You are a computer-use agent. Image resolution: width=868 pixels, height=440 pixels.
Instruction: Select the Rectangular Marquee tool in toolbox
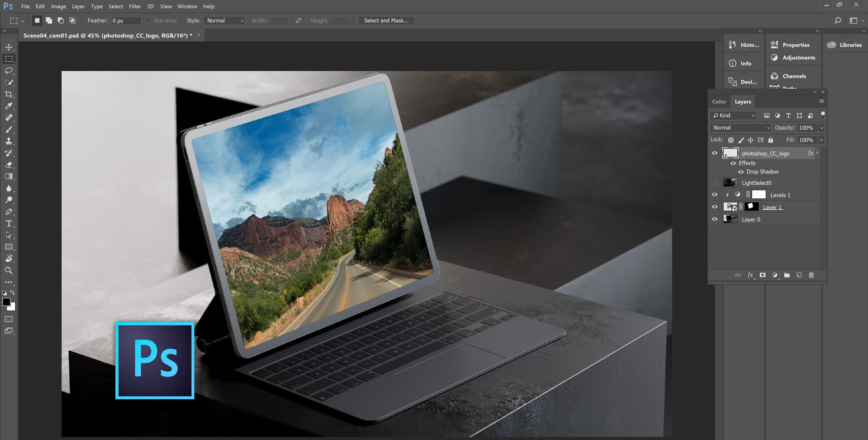pyautogui.click(x=9, y=59)
